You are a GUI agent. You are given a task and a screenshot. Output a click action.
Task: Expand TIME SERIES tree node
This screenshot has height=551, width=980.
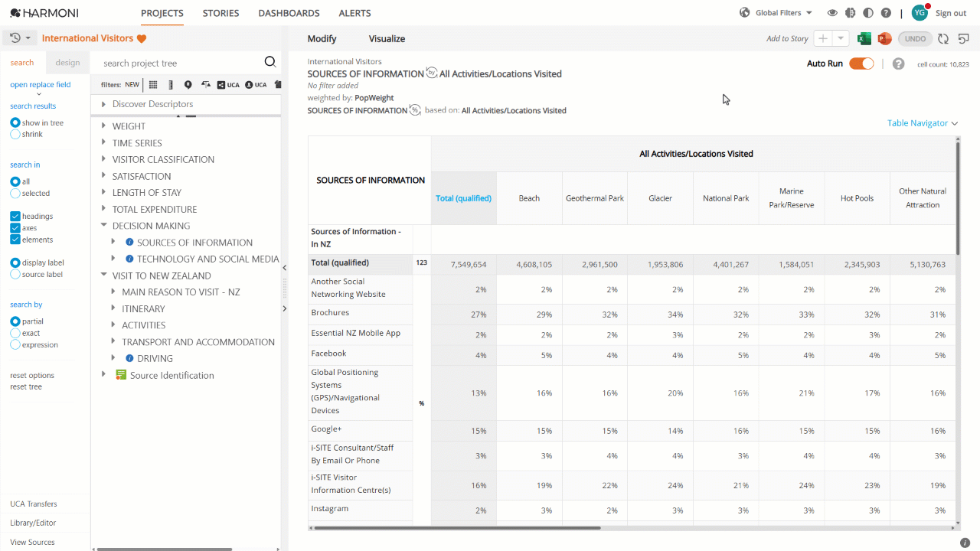(x=104, y=143)
